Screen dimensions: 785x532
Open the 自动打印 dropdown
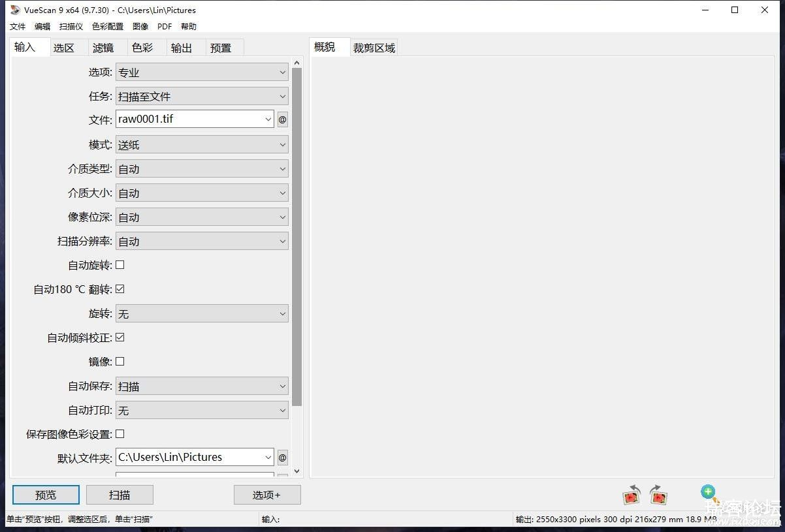[202, 411]
